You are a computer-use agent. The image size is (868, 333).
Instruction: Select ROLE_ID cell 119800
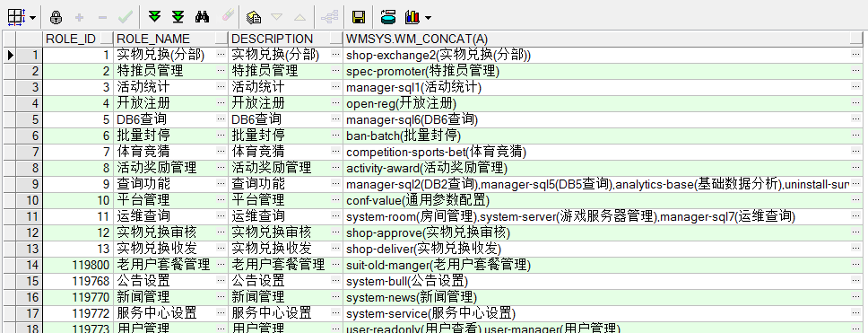click(78, 265)
